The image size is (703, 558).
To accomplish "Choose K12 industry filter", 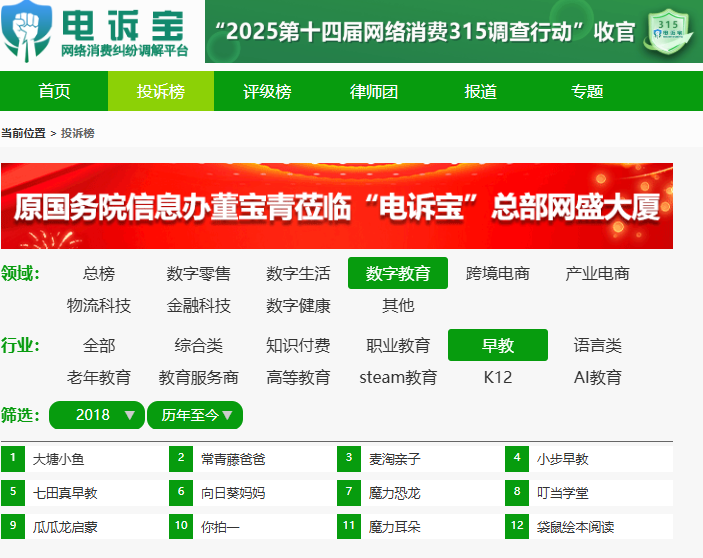I will point(498,377).
